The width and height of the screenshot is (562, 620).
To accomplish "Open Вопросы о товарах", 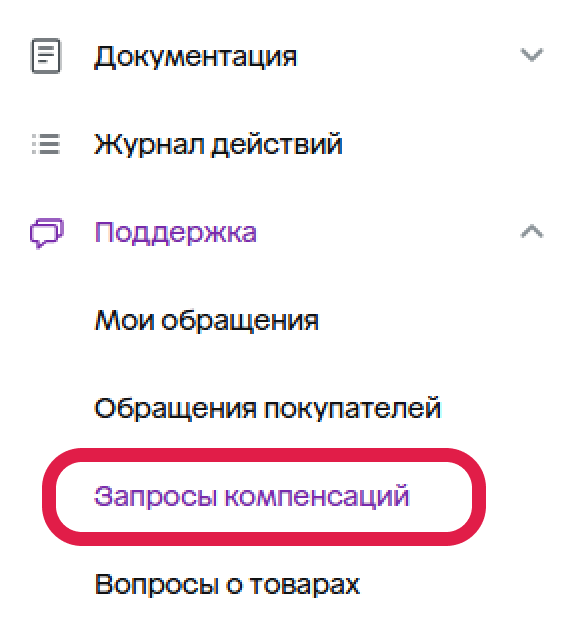I will coord(227,584).
